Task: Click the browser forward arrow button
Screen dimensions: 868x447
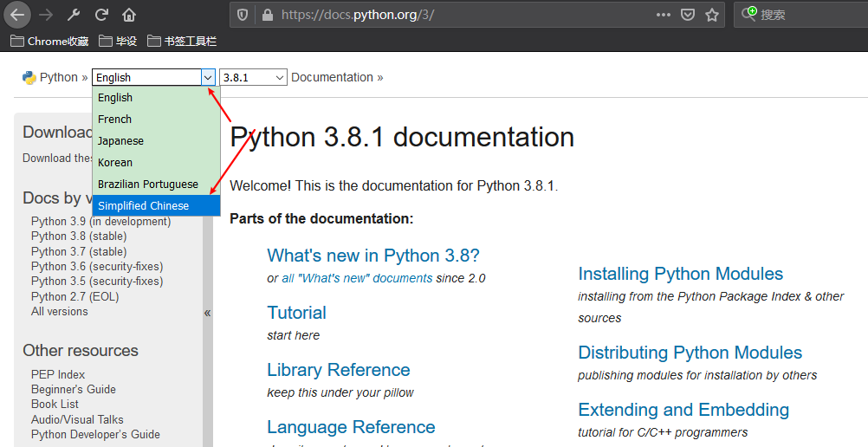Action: tap(47, 15)
